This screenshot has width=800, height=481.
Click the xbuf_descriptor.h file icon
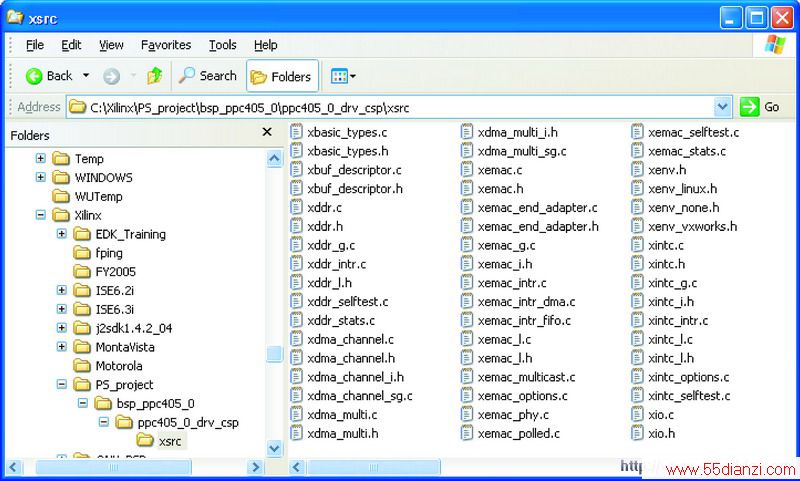[x=296, y=189]
